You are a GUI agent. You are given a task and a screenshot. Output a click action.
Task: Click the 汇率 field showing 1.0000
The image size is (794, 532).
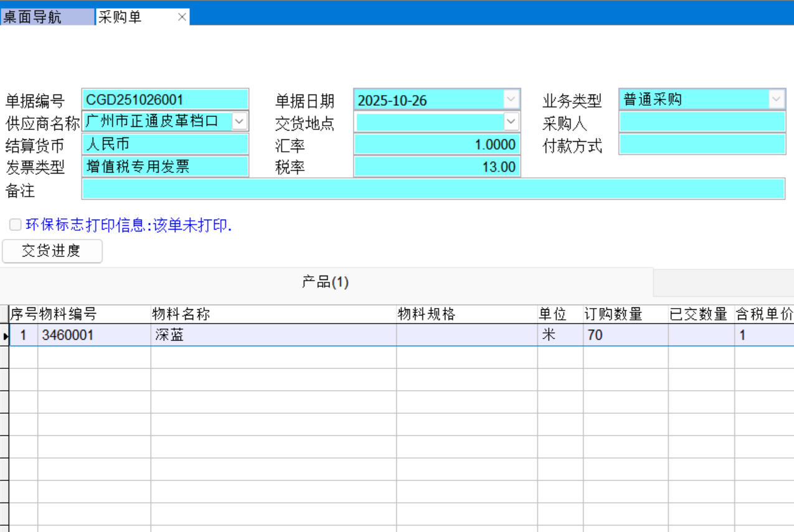[x=437, y=144]
